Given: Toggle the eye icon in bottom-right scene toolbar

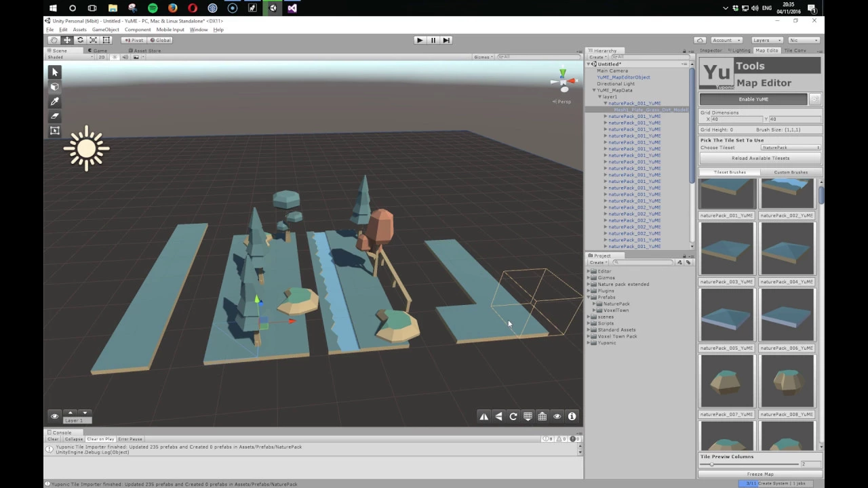Looking at the screenshot, I should (x=557, y=416).
